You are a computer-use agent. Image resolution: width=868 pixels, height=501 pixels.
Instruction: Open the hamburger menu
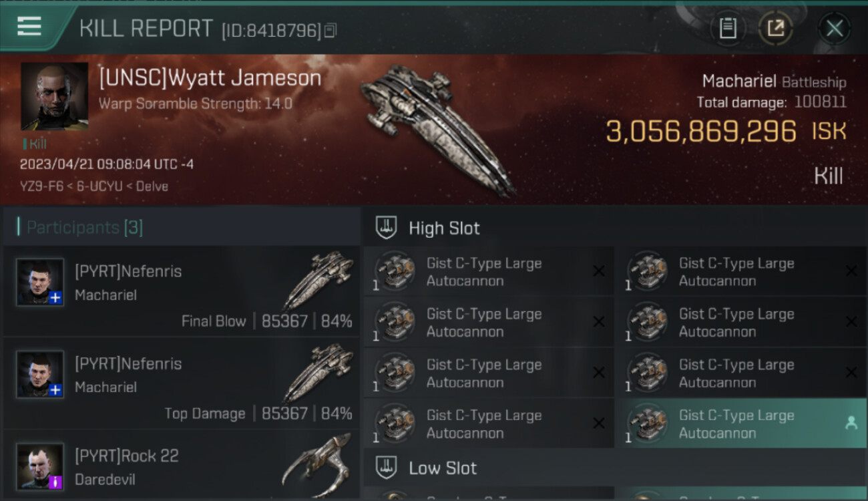tap(29, 27)
